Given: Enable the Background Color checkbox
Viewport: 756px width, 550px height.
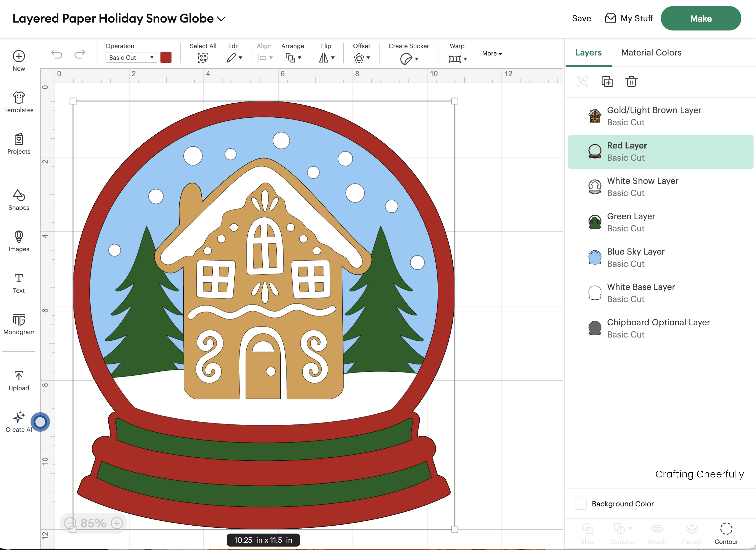Looking at the screenshot, I should (x=581, y=504).
